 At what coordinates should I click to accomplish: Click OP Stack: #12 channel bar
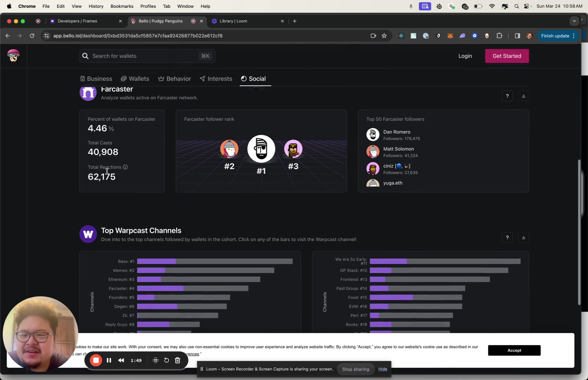pos(439,270)
